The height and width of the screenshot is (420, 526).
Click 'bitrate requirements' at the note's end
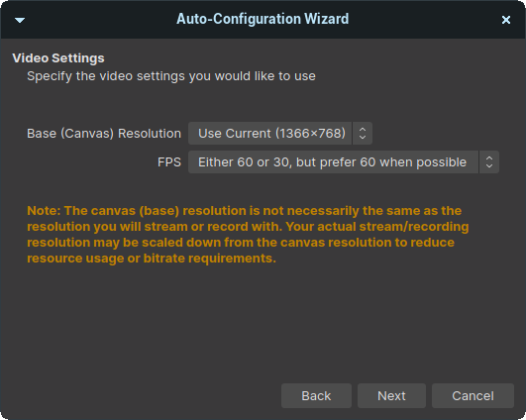pyautogui.click(x=210, y=259)
